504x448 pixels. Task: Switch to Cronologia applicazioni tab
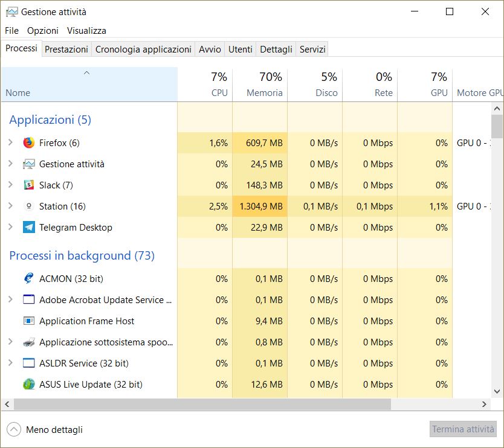pyautogui.click(x=143, y=50)
